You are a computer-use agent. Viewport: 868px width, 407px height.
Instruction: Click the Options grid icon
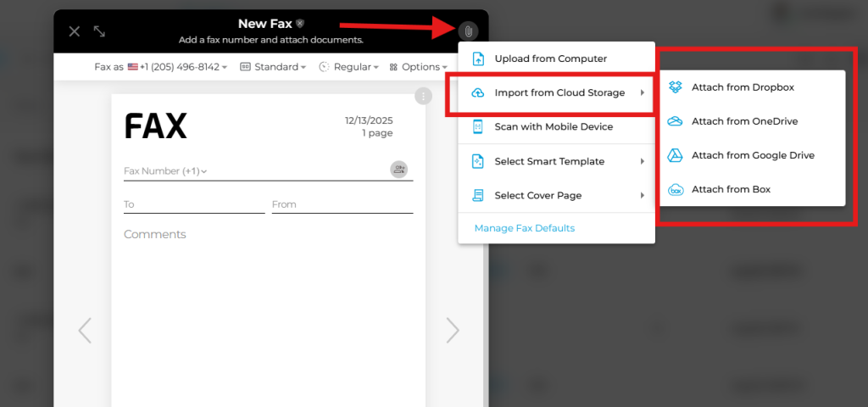pyautogui.click(x=393, y=67)
